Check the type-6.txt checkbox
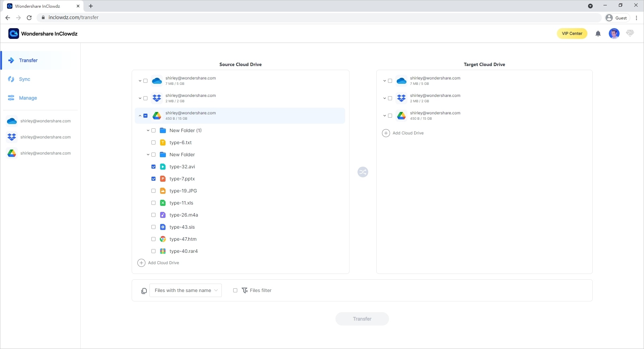 pos(153,142)
